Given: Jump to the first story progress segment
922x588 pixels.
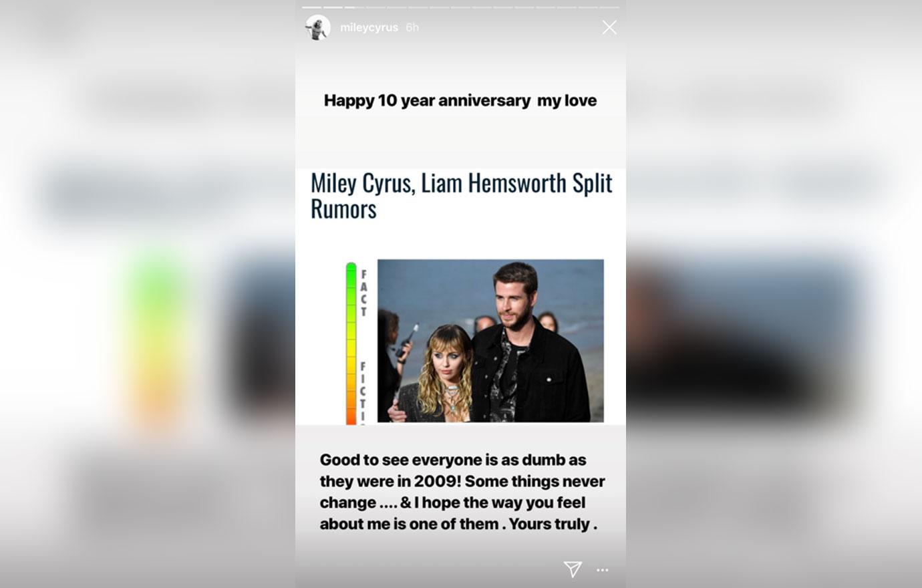Looking at the screenshot, I should click(312, 7).
